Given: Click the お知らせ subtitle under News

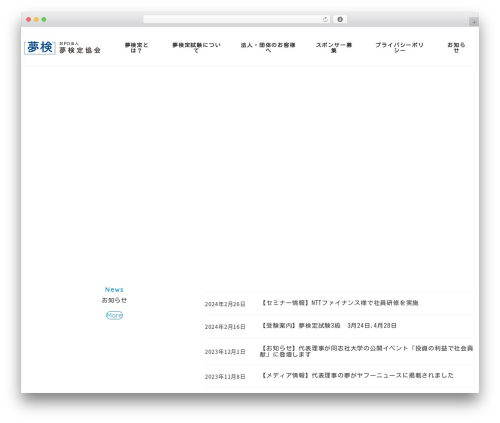Looking at the screenshot, I should (114, 300).
